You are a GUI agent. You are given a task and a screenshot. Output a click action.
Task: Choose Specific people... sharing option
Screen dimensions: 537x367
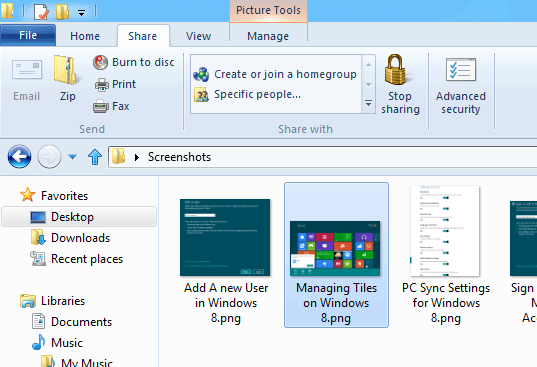coord(257,94)
